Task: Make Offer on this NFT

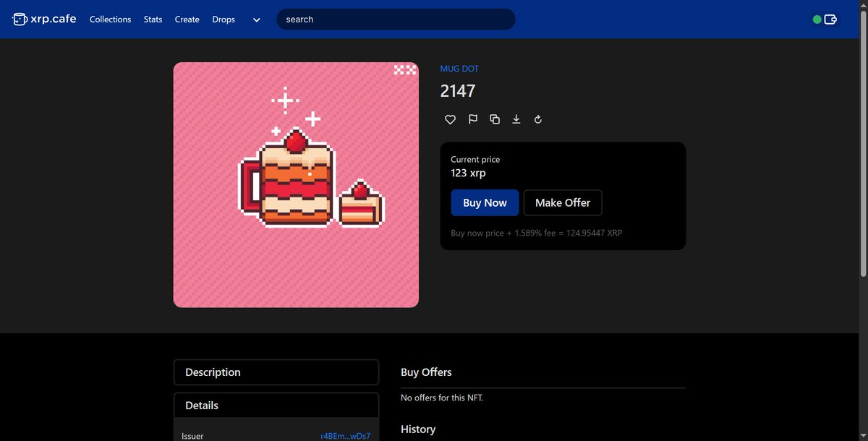Action: (563, 202)
